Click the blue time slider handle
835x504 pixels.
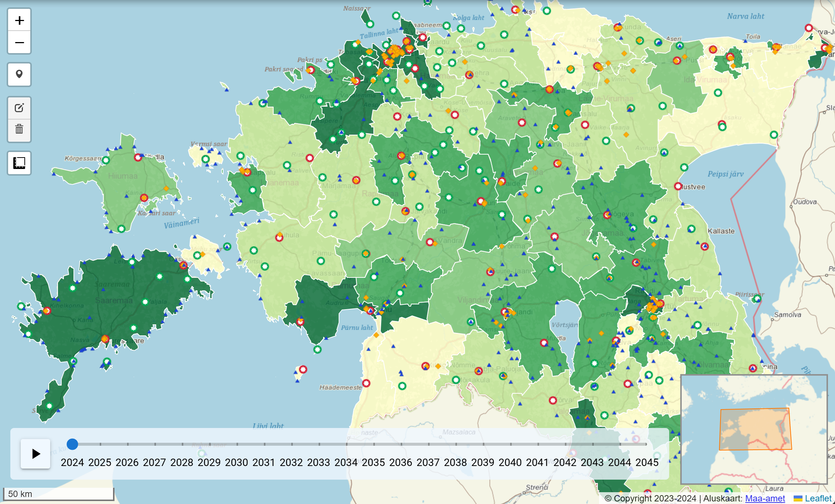[72, 444]
